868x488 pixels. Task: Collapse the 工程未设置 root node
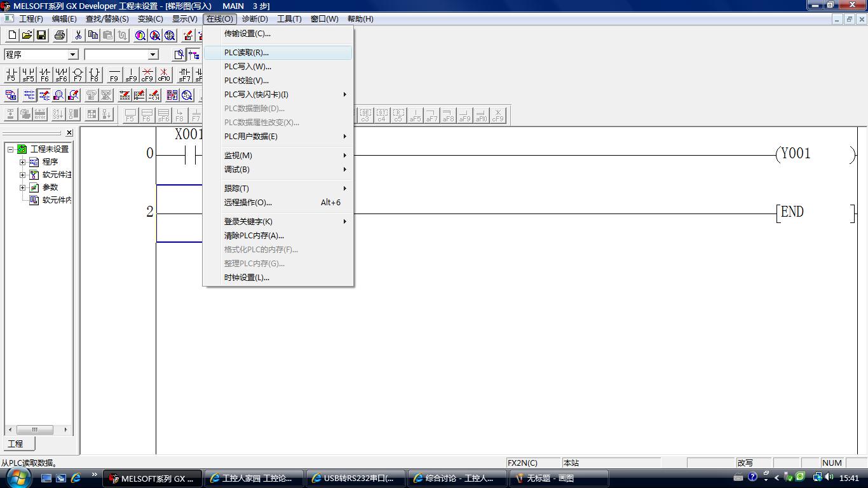pyautogui.click(x=10, y=149)
